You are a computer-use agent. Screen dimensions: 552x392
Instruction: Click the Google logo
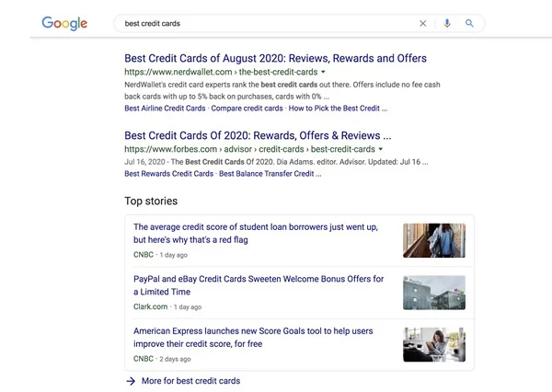point(64,24)
